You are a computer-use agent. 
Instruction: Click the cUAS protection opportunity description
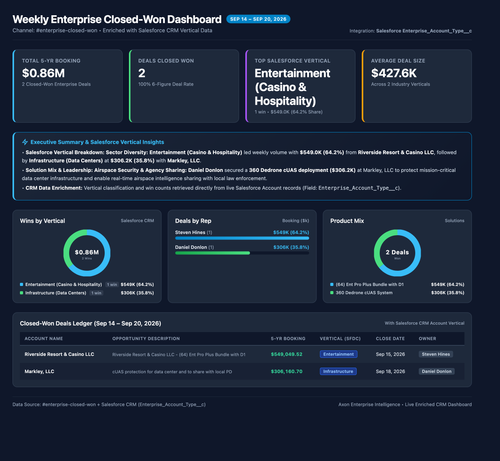[172, 372]
